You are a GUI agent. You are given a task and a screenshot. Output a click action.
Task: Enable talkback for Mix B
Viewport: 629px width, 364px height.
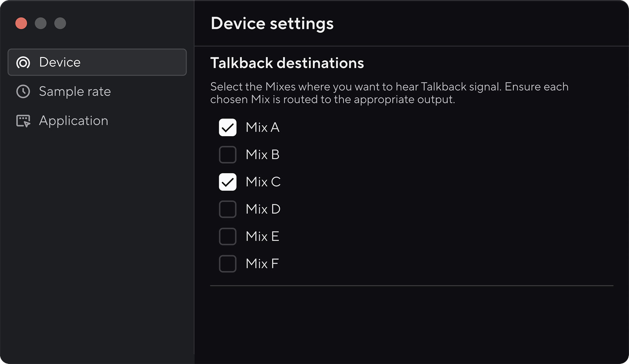[x=228, y=155]
